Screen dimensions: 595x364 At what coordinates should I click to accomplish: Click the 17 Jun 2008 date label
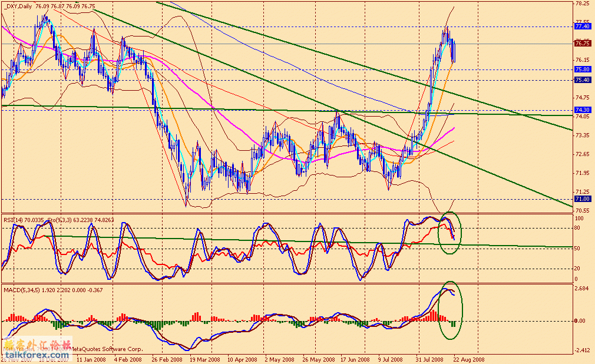[x=355, y=360]
